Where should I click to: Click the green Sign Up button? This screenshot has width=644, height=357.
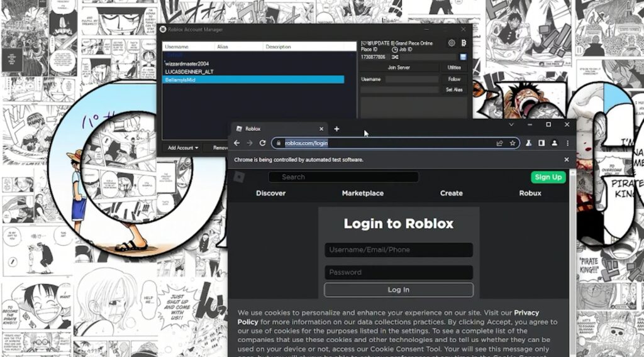point(548,177)
